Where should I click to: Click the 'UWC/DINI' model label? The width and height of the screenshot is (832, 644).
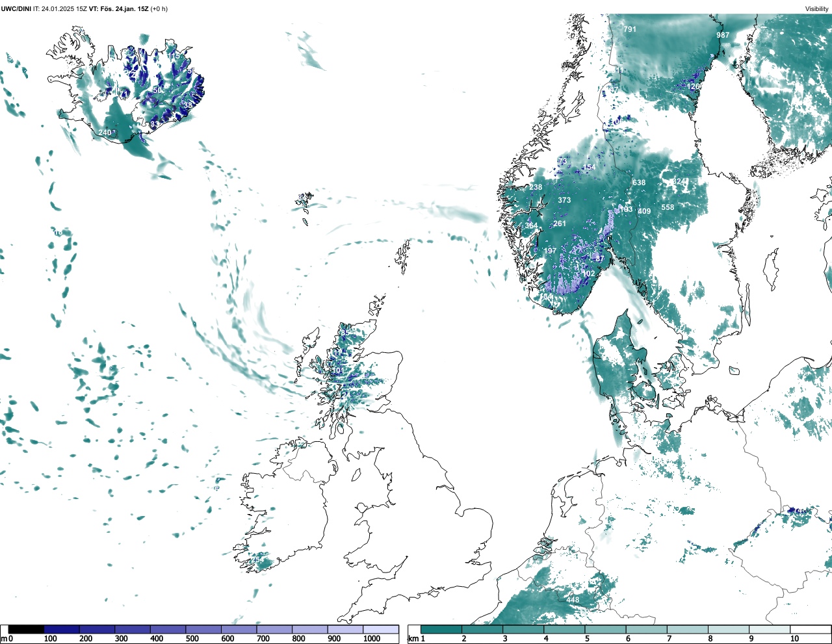point(16,9)
